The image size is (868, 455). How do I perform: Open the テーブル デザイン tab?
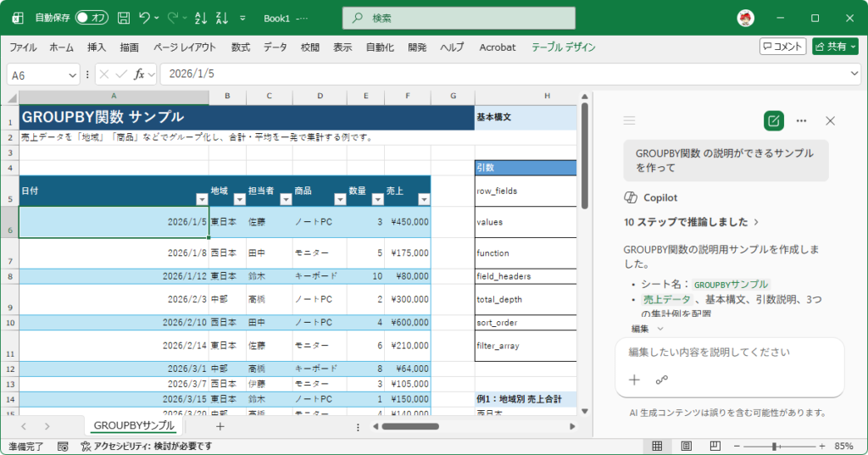coord(563,47)
